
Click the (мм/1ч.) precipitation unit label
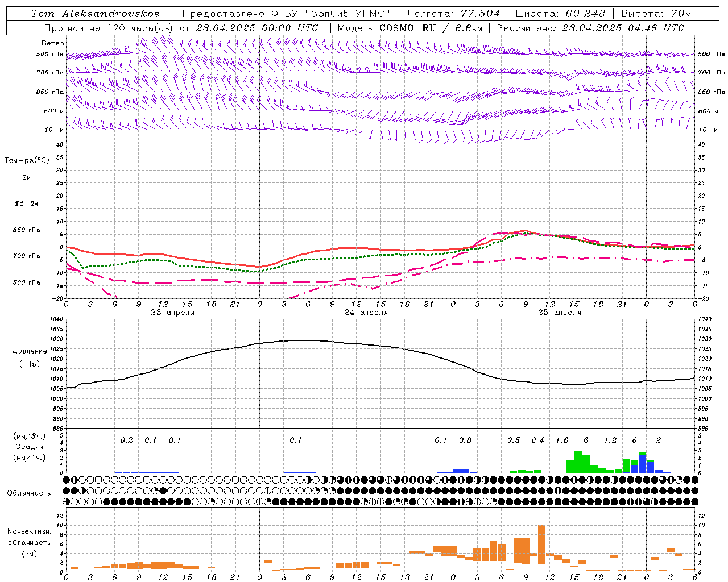(29, 458)
